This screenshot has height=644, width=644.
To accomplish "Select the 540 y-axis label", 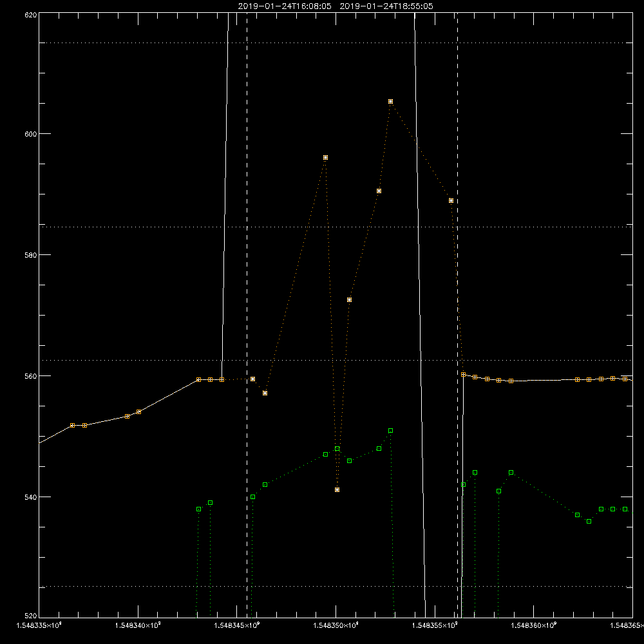I will click(x=32, y=497).
